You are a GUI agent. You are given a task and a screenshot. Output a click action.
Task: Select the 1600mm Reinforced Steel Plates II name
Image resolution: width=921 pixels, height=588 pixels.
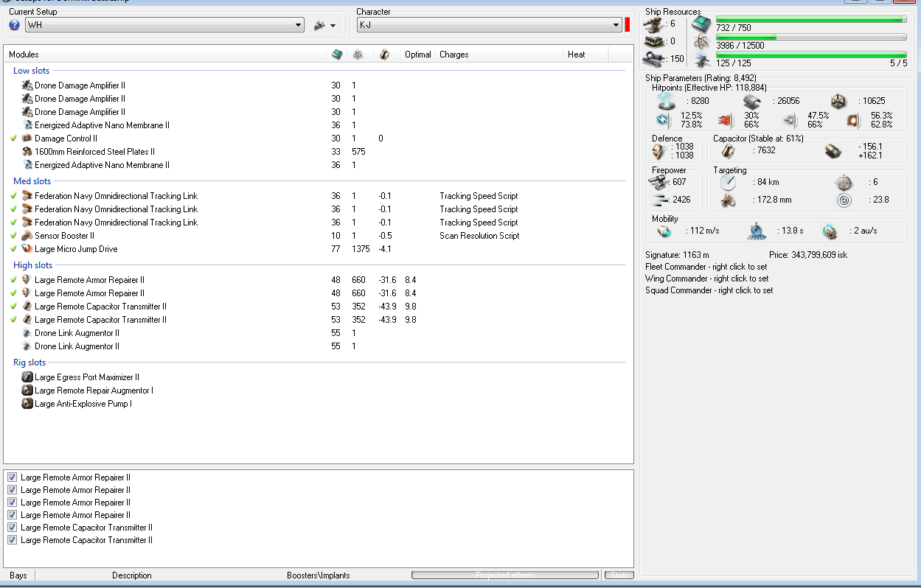[94, 152]
